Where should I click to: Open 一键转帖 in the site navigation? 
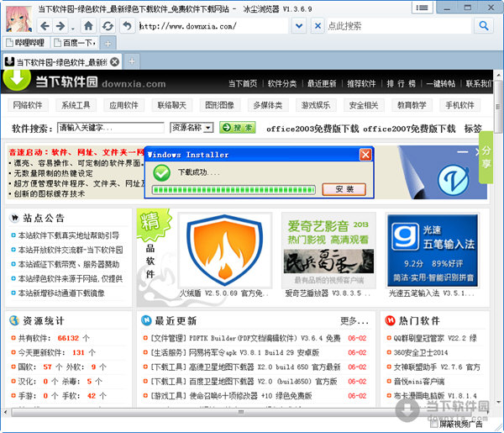(x=441, y=84)
